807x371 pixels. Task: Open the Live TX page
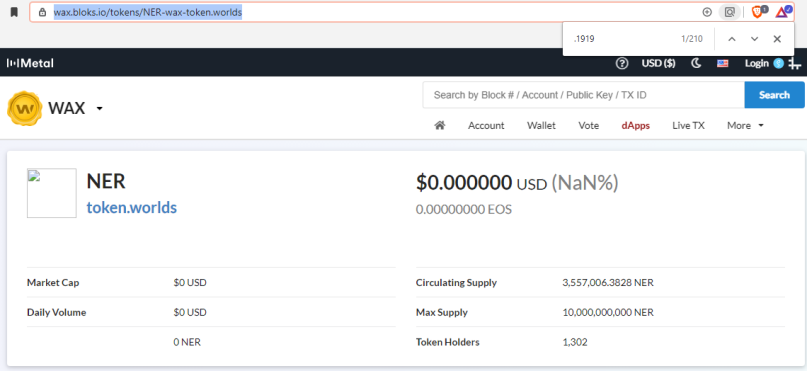pyautogui.click(x=688, y=126)
